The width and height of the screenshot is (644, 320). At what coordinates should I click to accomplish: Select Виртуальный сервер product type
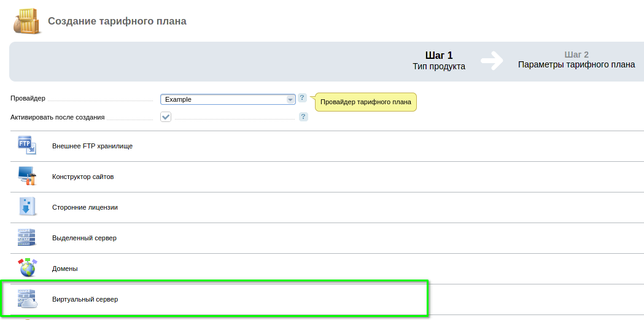click(x=85, y=299)
